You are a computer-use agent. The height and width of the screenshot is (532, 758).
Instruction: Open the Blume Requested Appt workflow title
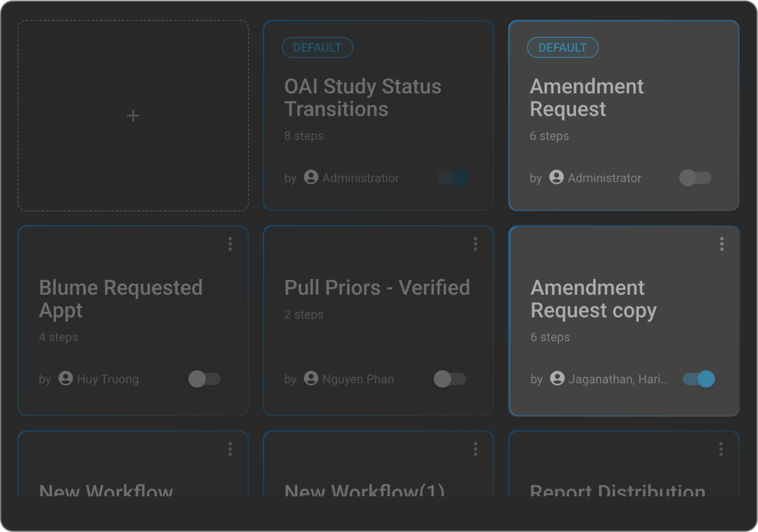[121, 299]
